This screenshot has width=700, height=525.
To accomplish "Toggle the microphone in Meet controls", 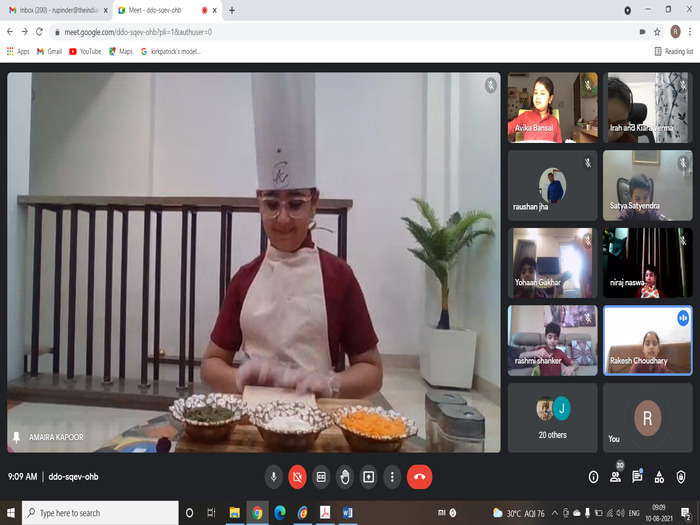I will coord(274,477).
